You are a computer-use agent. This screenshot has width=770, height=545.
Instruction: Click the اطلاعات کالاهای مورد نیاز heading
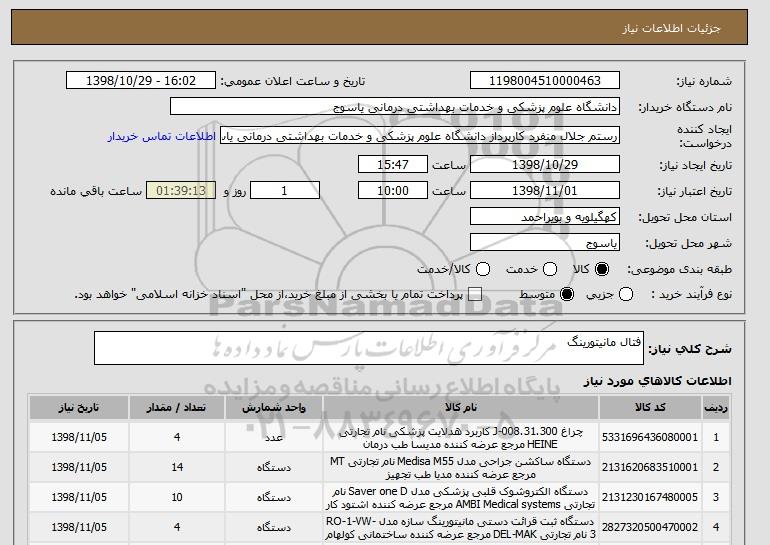[x=657, y=381]
